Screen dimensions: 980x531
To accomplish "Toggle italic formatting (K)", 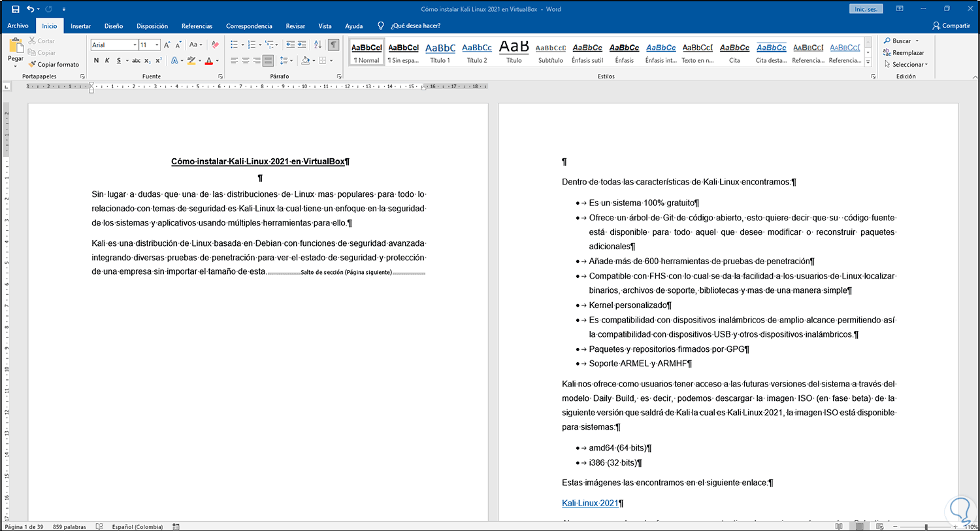I will click(x=107, y=61).
